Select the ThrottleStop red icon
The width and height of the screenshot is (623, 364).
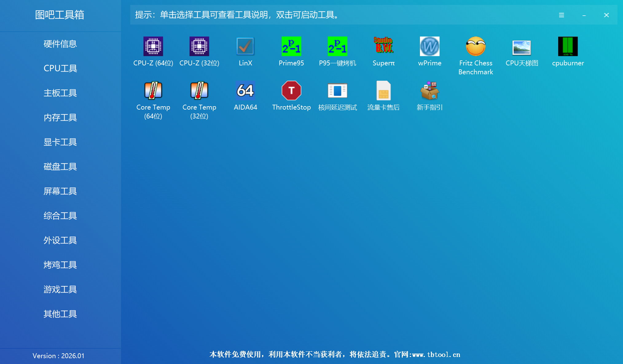[291, 91]
